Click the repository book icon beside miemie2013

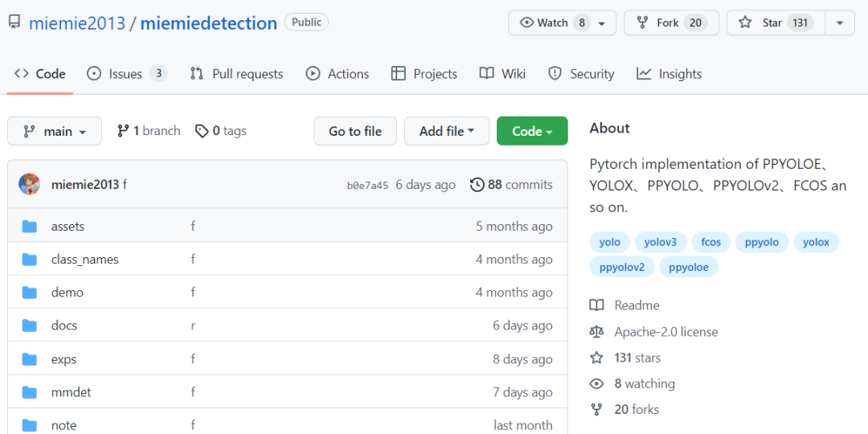(14, 23)
